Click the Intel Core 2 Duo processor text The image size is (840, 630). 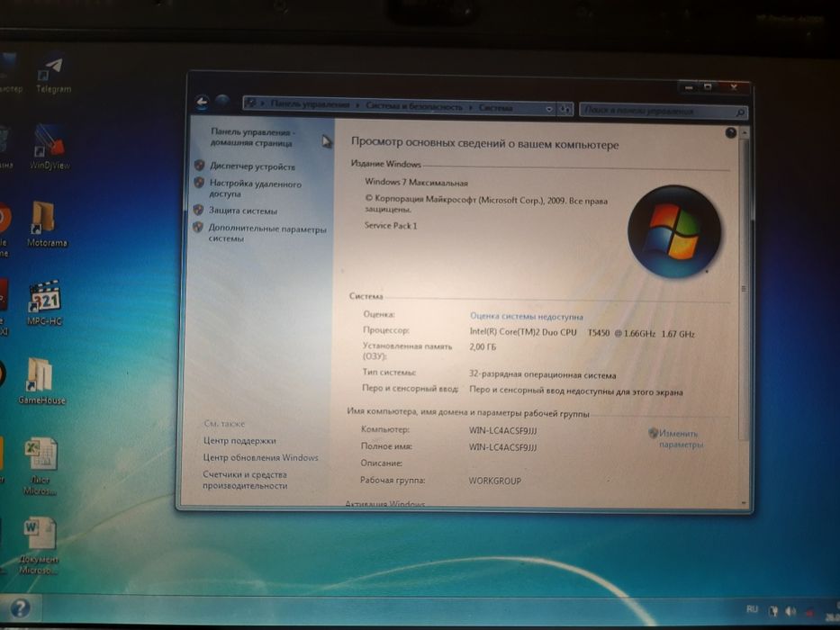582,333
